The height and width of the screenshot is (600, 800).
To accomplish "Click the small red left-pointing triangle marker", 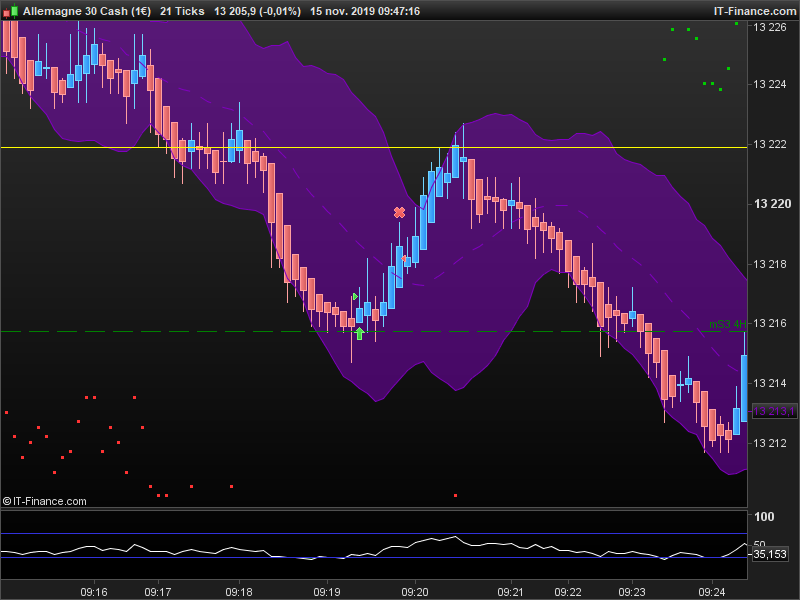I will coord(405,258).
